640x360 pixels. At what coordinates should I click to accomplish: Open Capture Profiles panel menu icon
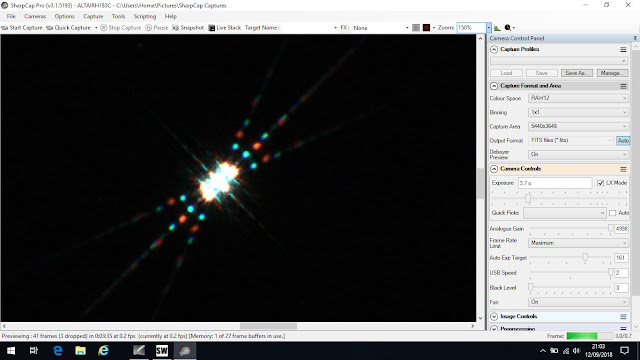(623, 49)
